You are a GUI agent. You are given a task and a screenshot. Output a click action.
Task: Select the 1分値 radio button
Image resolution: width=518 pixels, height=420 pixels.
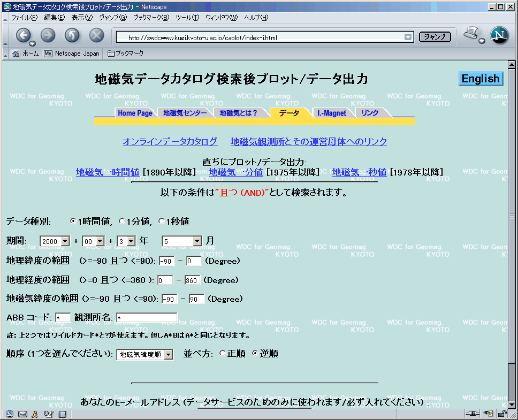click(122, 221)
